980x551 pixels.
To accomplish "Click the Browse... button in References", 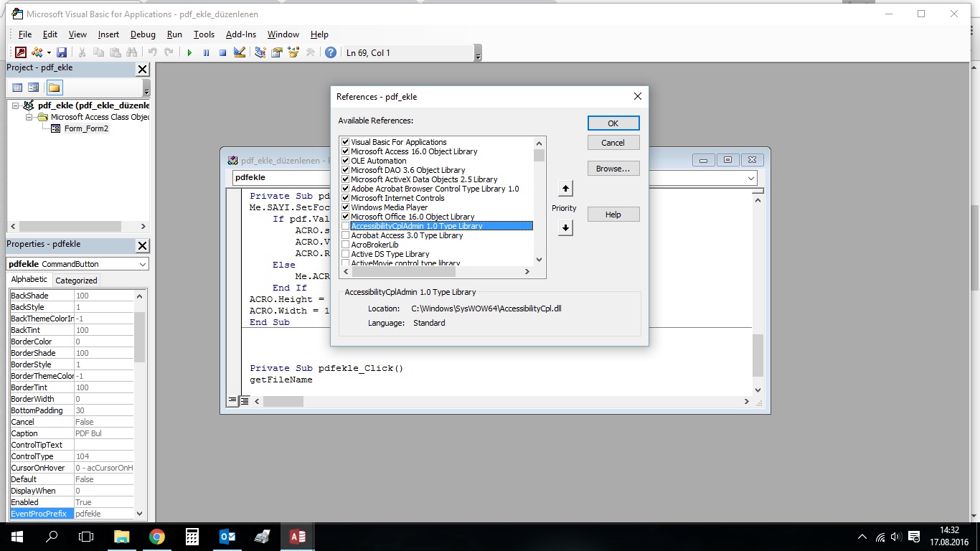I will [613, 169].
